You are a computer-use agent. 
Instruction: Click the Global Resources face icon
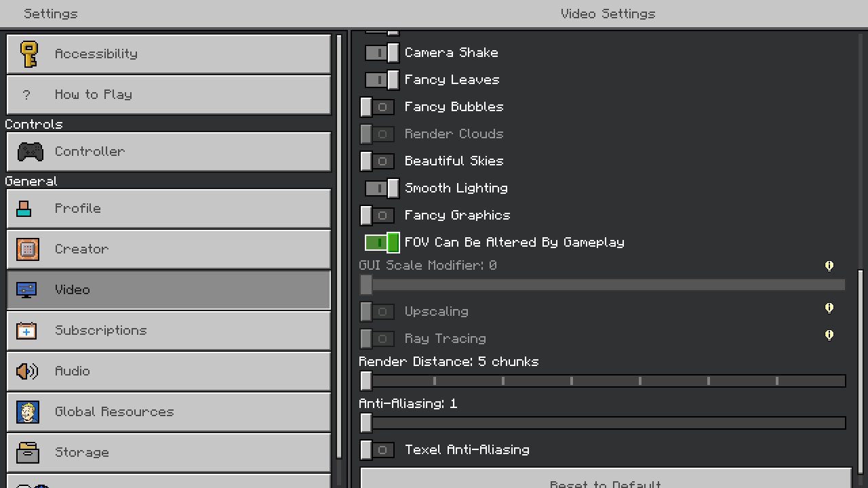pos(28,412)
